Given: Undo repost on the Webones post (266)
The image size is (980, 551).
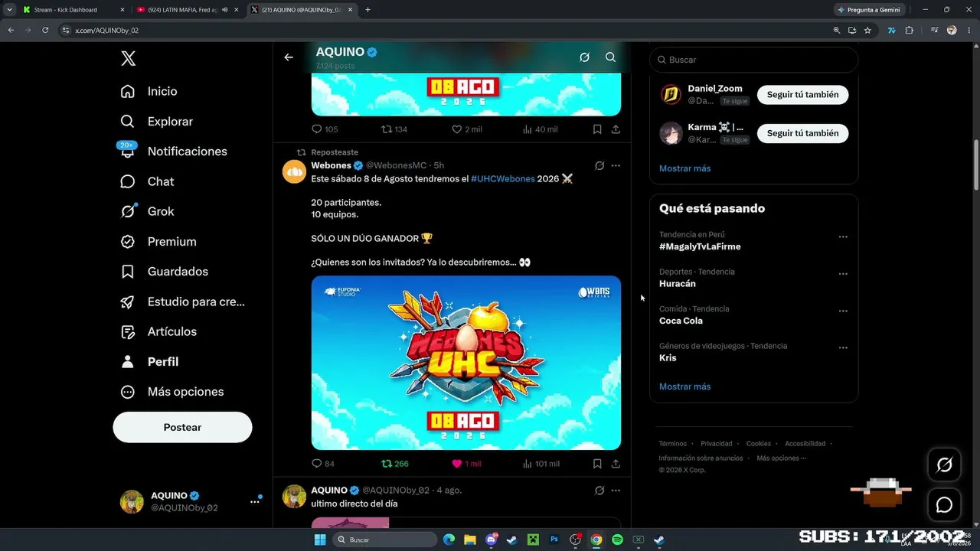Looking at the screenshot, I should [395, 464].
